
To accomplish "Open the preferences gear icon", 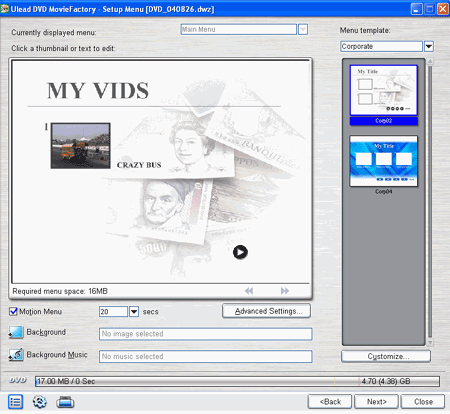I will (x=40, y=402).
